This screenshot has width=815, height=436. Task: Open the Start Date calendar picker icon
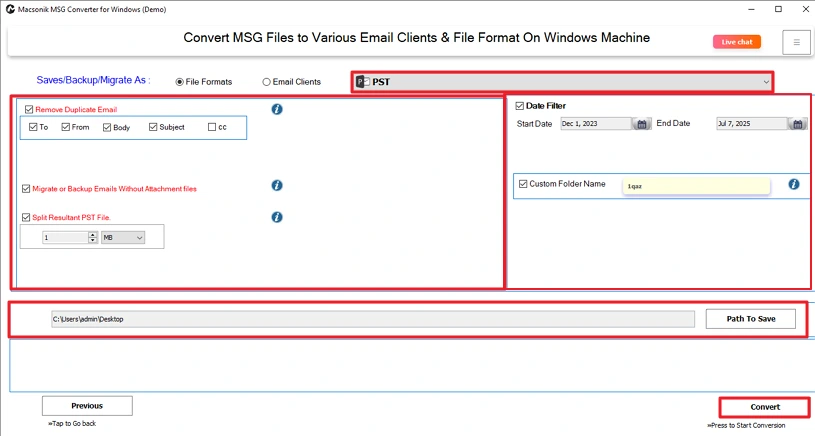click(642, 124)
